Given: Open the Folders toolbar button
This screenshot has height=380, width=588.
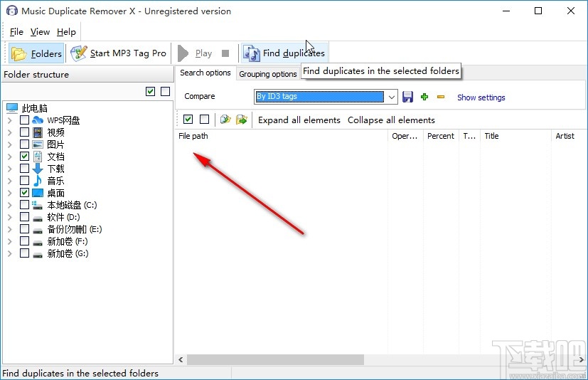Looking at the screenshot, I should (x=36, y=53).
